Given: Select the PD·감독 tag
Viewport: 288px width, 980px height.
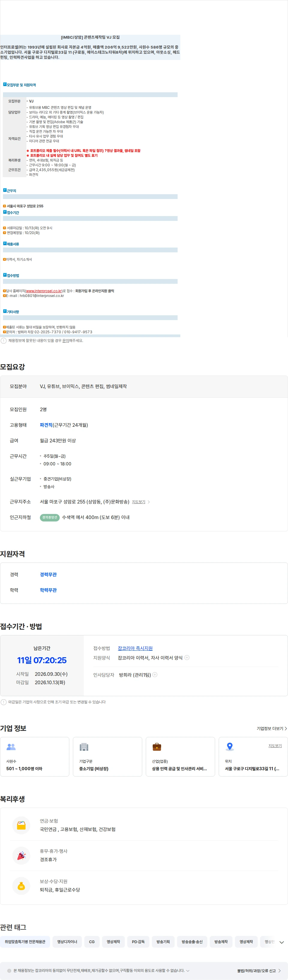Looking at the screenshot, I should pyautogui.click(x=138, y=942).
